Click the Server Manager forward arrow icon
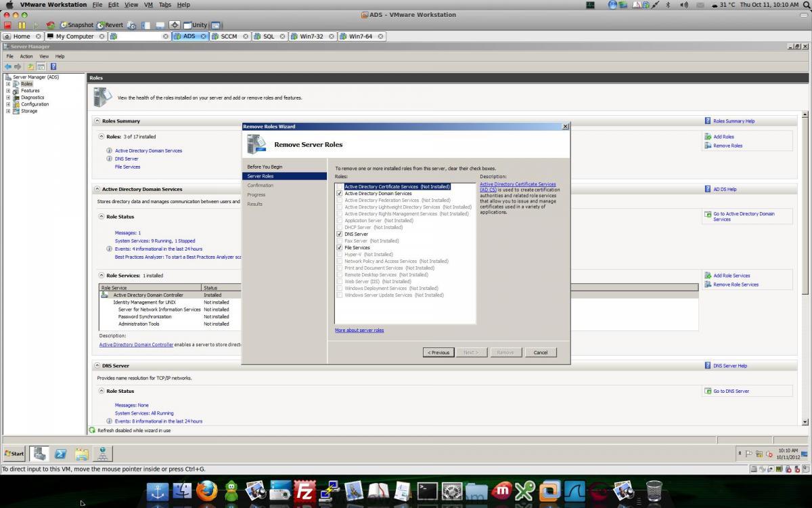Image resolution: width=812 pixels, height=508 pixels. (x=17, y=66)
